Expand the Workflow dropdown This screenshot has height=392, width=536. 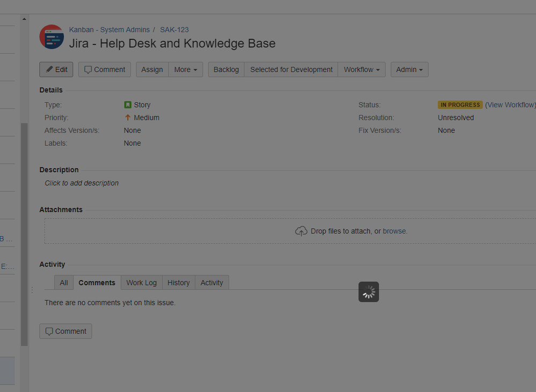click(362, 69)
